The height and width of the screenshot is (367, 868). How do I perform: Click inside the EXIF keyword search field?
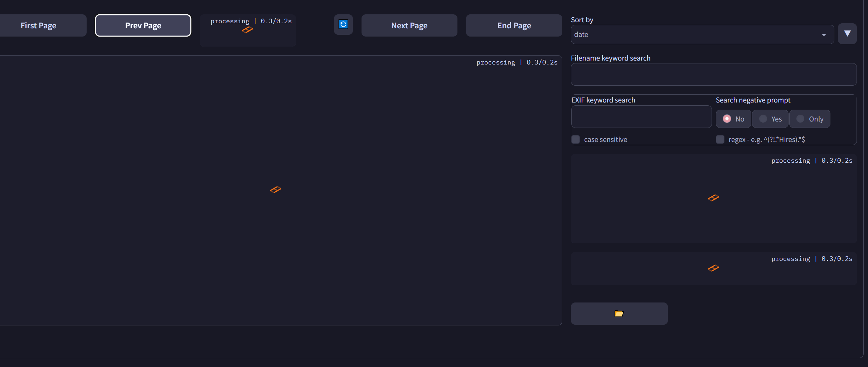coord(641,116)
